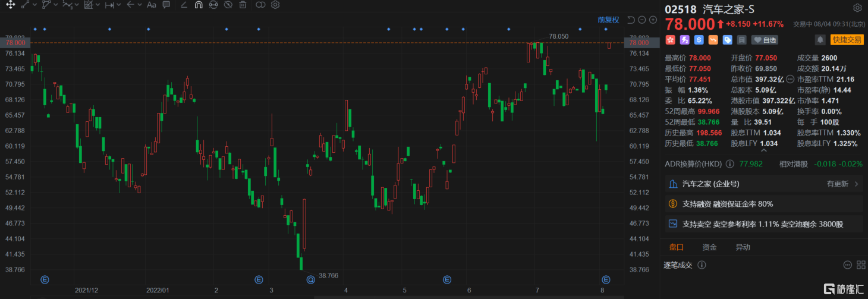
Task: Select the comment bubble note tool
Action: 166,5
